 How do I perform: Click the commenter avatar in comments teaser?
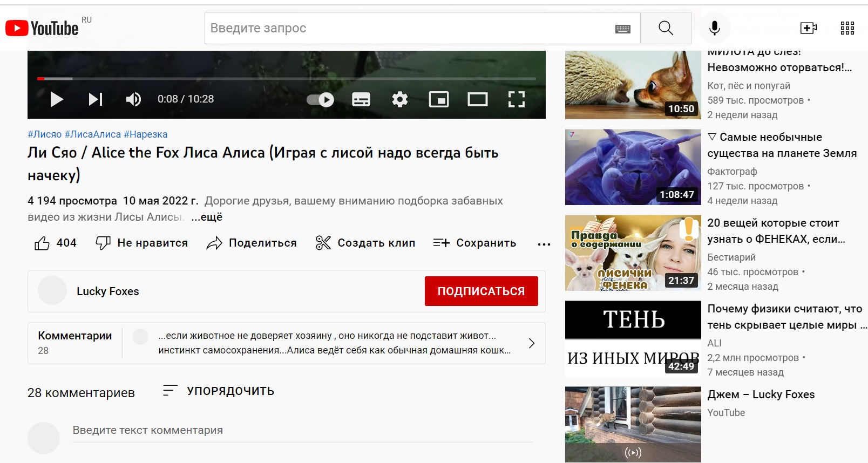140,337
